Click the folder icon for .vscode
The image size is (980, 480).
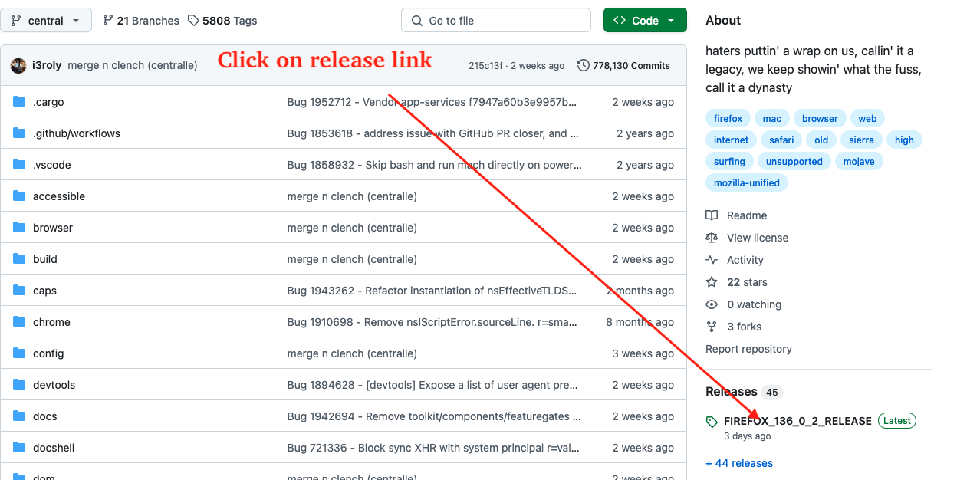(19, 165)
